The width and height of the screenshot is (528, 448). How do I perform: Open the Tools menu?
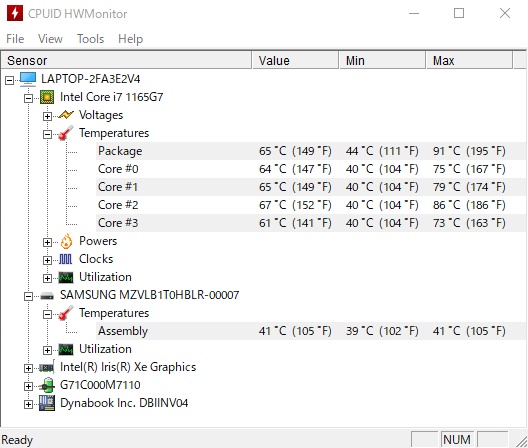click(90, 39)
